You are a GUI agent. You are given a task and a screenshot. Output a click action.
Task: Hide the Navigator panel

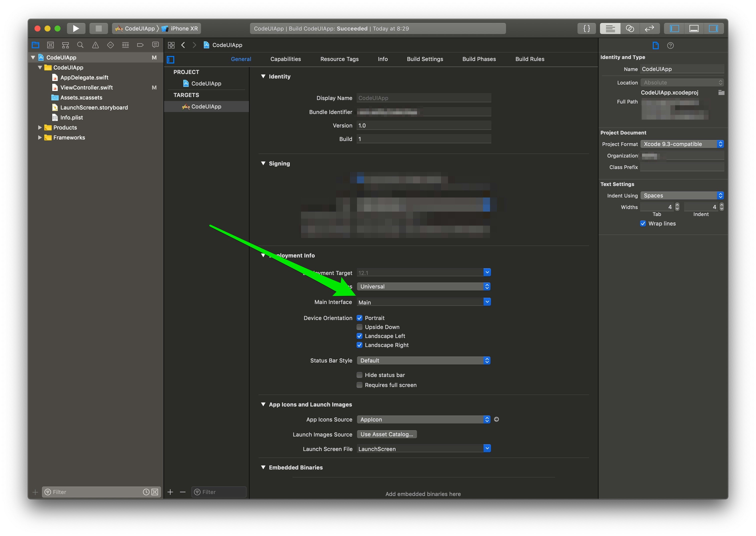(674, 28)
